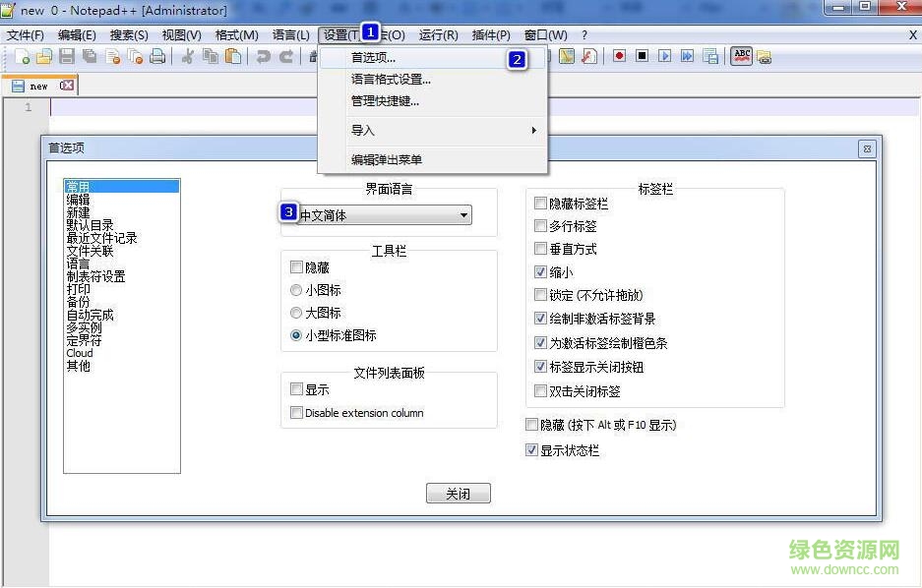Click the Paste toolbar icon
This screenshot has height=588, width=922.
pyautogui.click(x=232, y=57)
